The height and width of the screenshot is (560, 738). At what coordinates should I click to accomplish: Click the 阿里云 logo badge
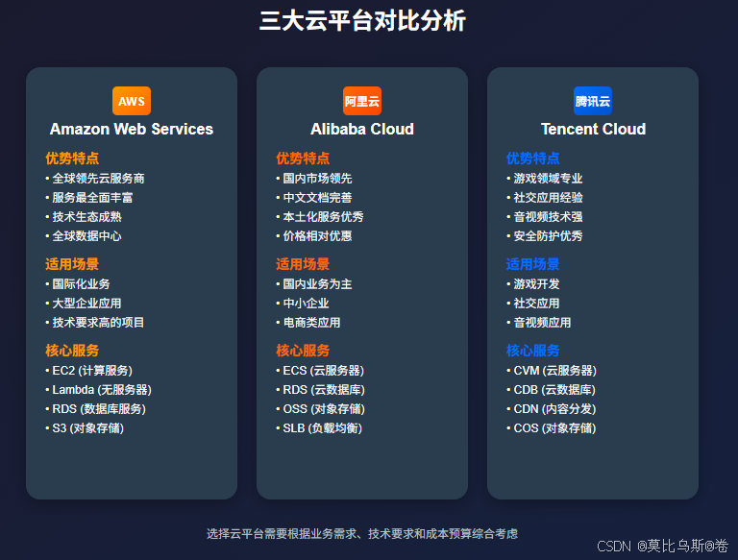point(362,101)
